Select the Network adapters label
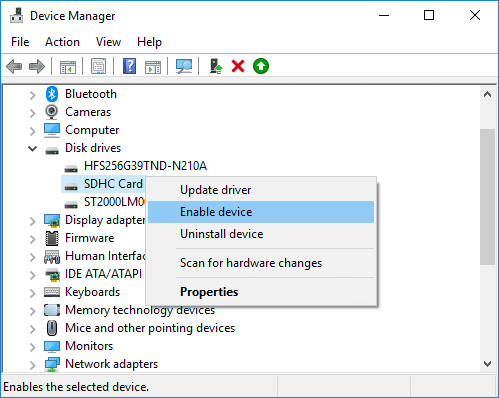 coord(111,364)
